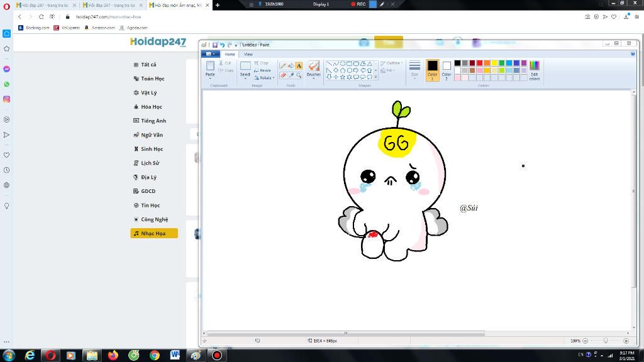Viewport: 644px width, 362px height.
Task: Select the Color picker eyedropper tool
Action: [x=291, y=75]
